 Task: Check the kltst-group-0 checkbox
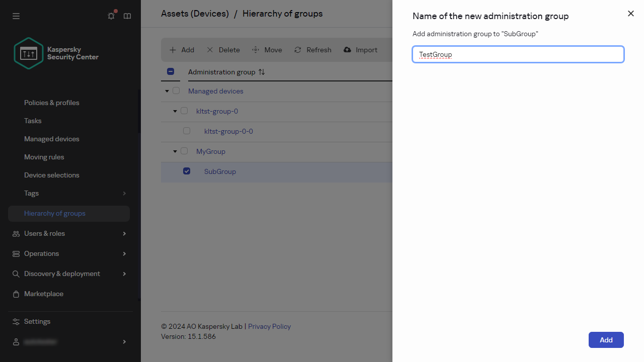[x=184, y=111]
